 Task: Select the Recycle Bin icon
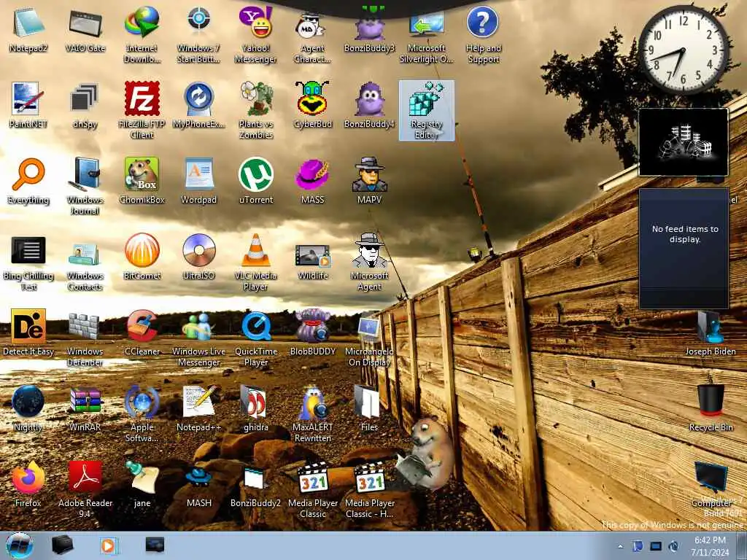click(x=711, y=408)
